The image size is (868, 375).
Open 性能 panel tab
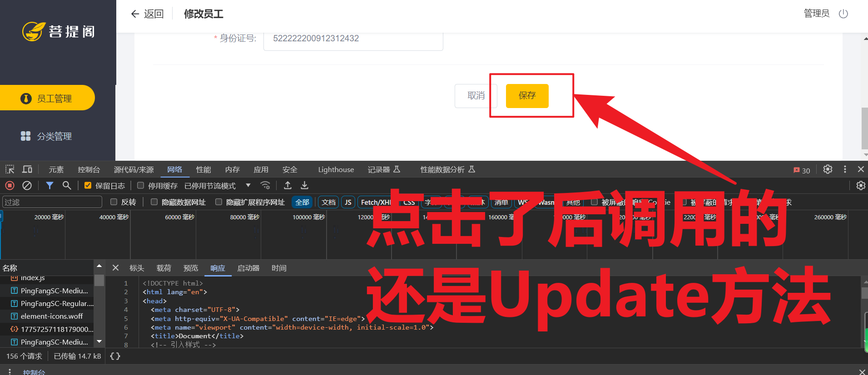[x=203, y=169]
